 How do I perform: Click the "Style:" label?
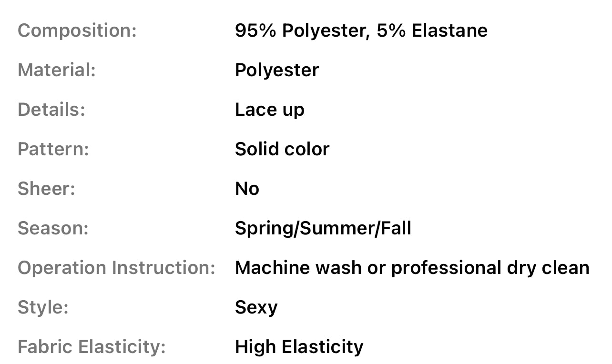(43, 308)
